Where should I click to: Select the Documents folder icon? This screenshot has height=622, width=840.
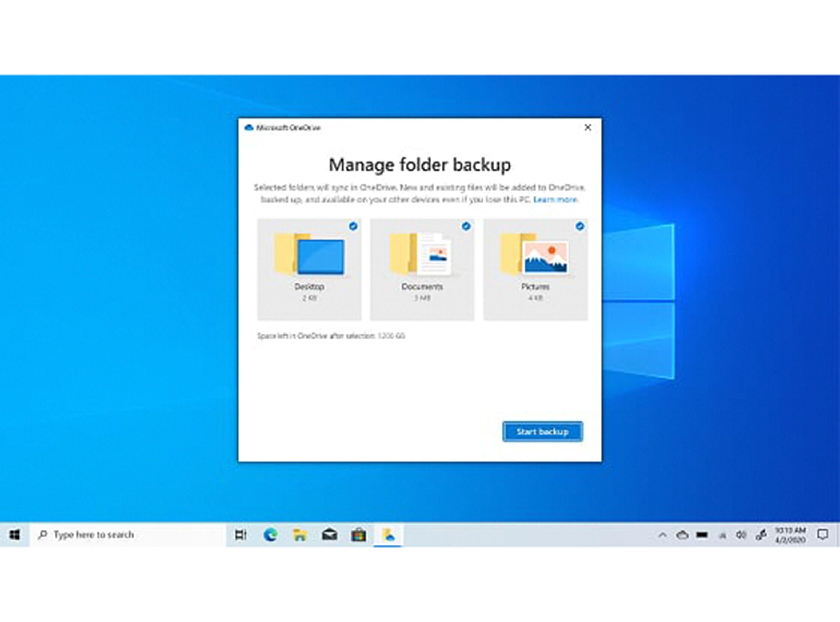421,254
